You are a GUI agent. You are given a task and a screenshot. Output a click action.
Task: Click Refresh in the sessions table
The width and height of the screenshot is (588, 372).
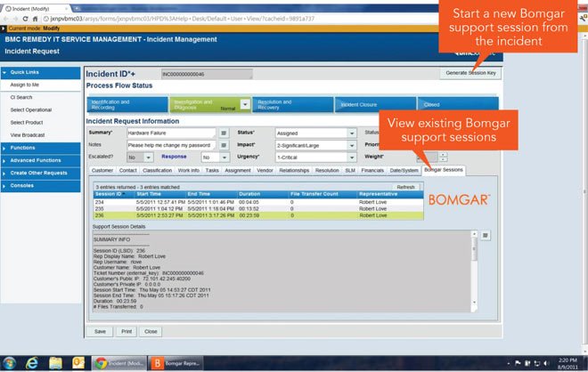coord(405,188)
